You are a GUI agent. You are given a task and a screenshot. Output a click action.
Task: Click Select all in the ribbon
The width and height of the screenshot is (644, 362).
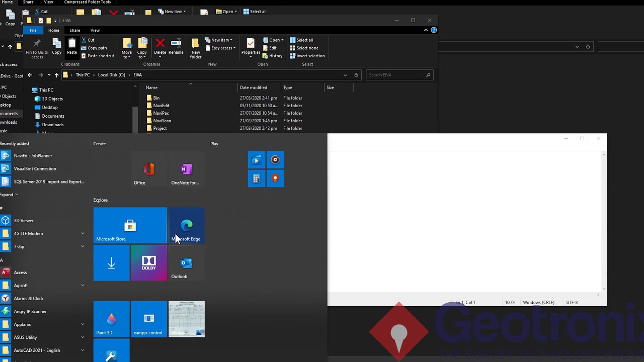tap(301, 40)
